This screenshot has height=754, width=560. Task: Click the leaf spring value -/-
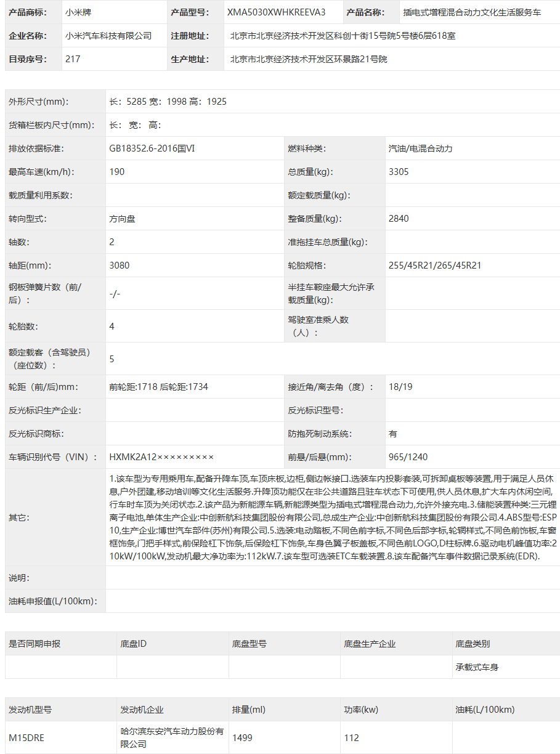pos(115,294)
